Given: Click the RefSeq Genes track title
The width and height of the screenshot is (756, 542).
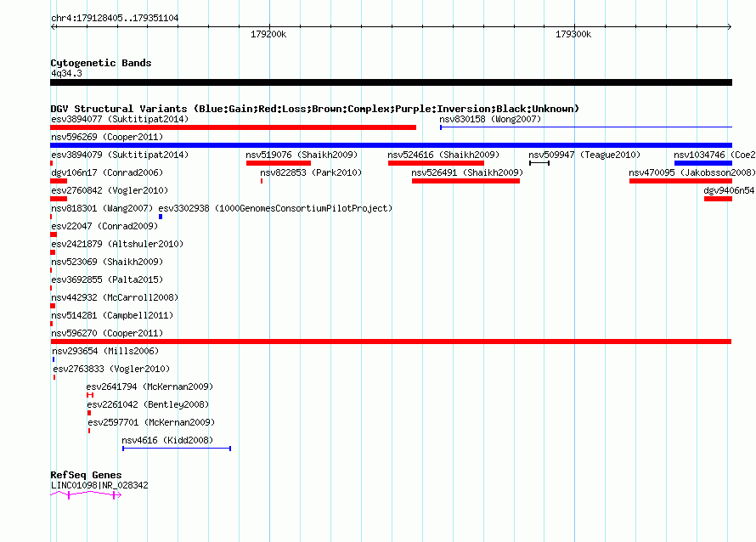Looking at the screenshot, I should [x=86, y=475].
